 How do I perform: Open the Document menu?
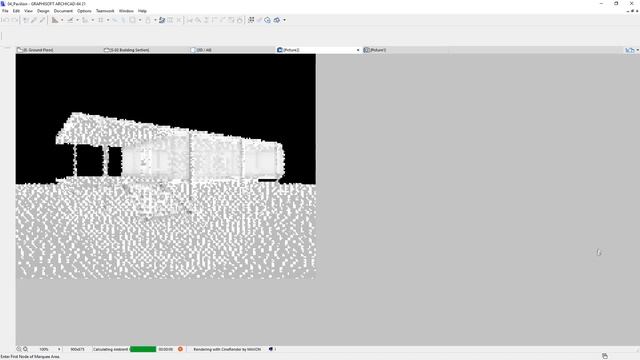[63, 11]
